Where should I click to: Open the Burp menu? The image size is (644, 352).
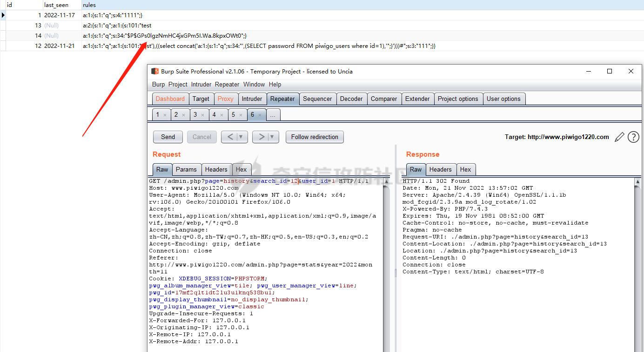pyautogui.click(x=158, y=84)
